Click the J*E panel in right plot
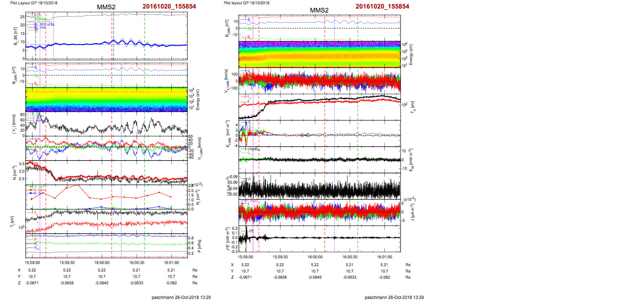This screenshot has width=644, height=300. (x=320, y=239)
